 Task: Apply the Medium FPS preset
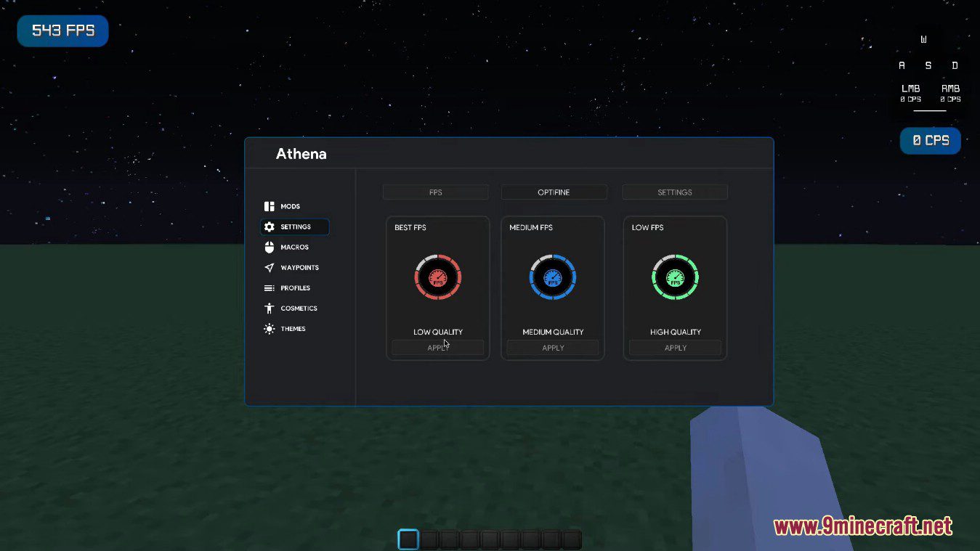pyautogui.click(x=553, y=348)
